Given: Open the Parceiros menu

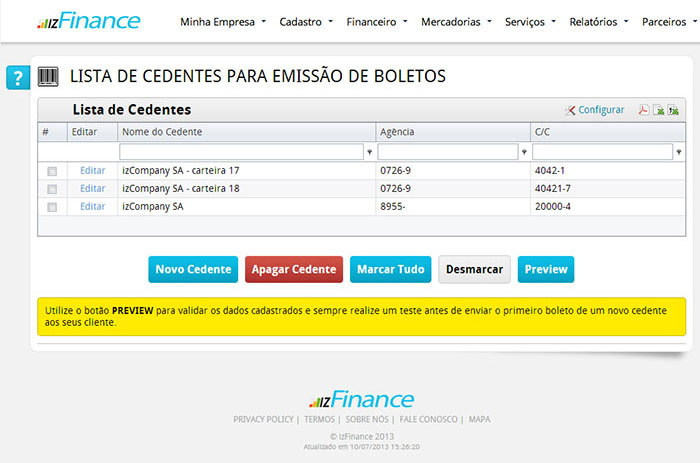Looking at the screenshot, I should coord(669,22).
